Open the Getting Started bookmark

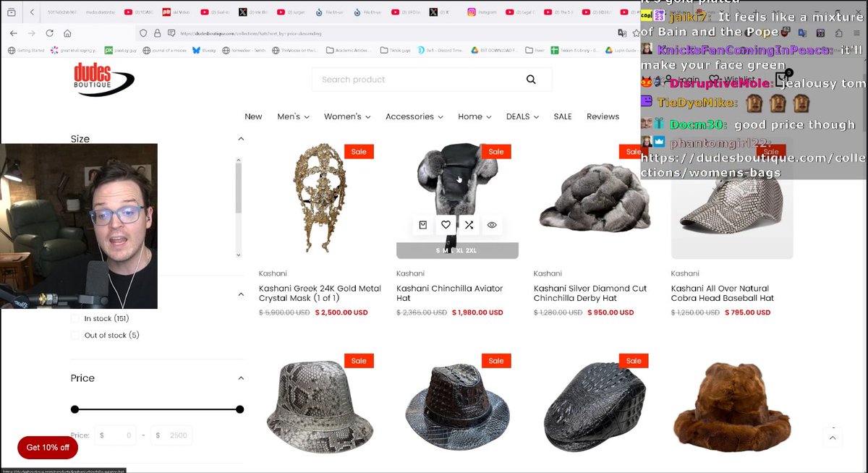pyautogui.click(x=26, y=51)
